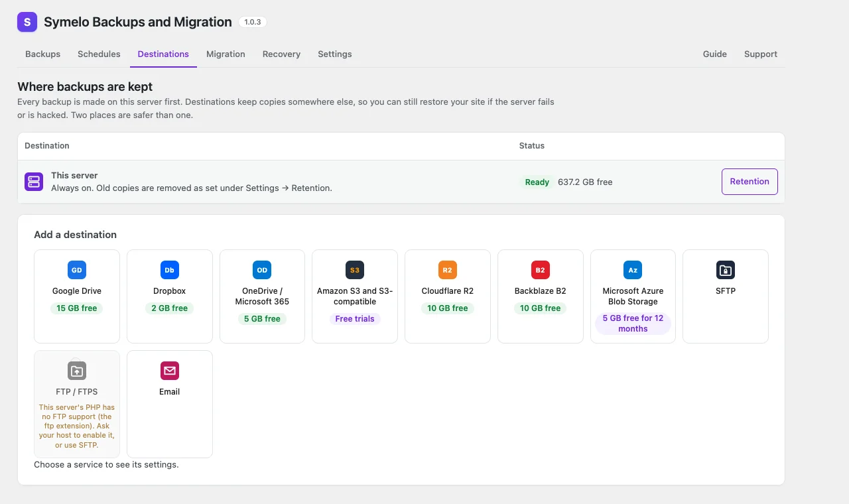
Task: Click the Add a destination heading
Action: tap(76, 235)
